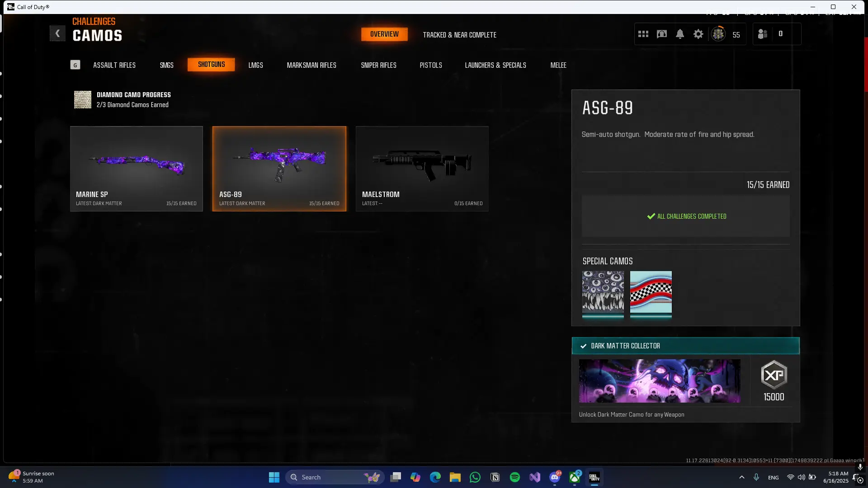Select the Assault Rifles category tab

point(114,65)
